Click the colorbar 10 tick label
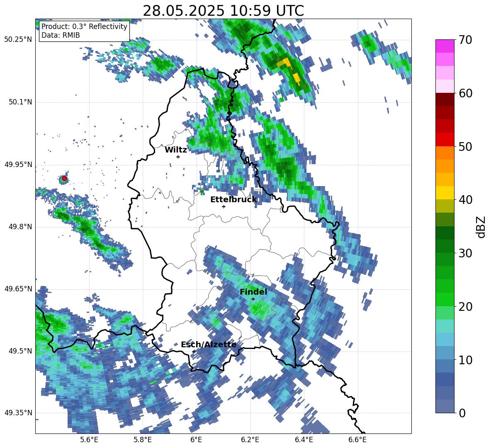491x448 pixels. (x=465, y=360)
